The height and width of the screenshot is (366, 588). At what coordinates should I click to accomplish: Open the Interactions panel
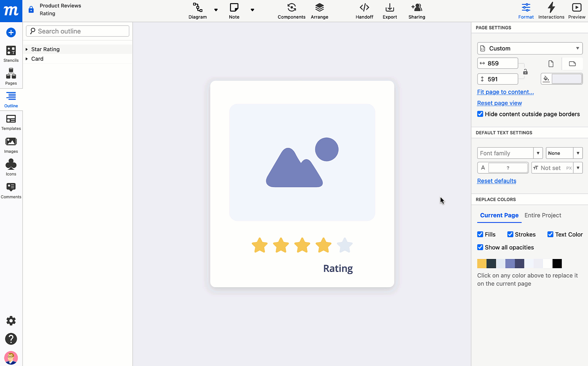[x=551, y=11]
